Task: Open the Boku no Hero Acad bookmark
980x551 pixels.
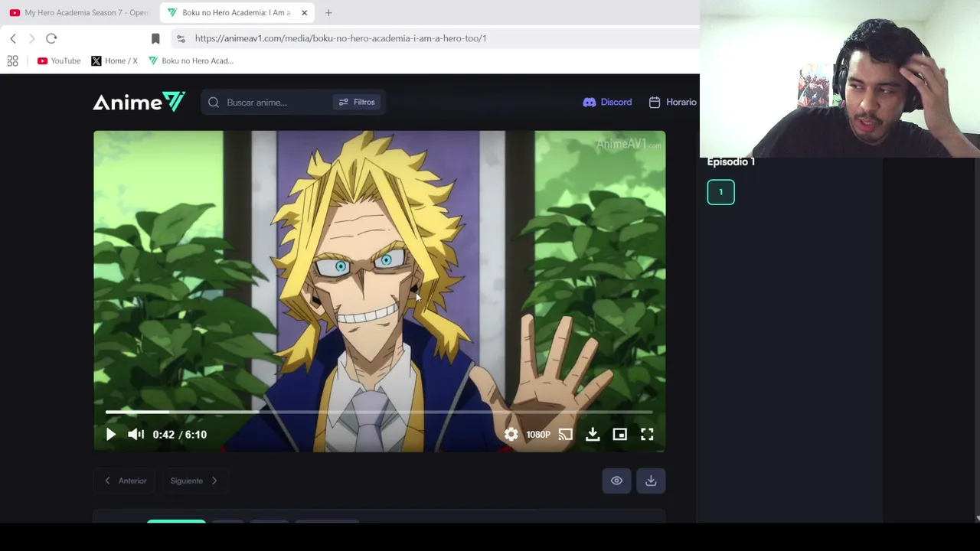Action: (x=191, y=60)
